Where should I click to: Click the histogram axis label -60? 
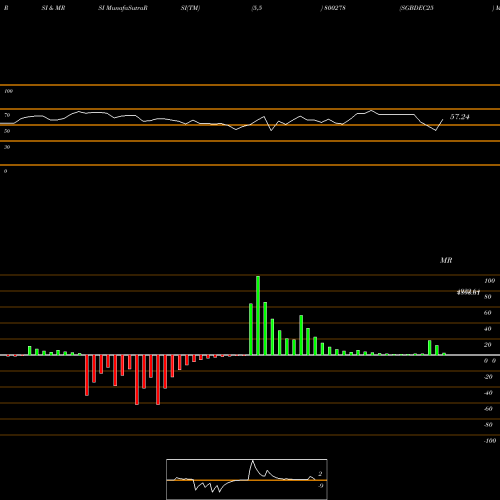pyautogui.click(x=488, y=409)
